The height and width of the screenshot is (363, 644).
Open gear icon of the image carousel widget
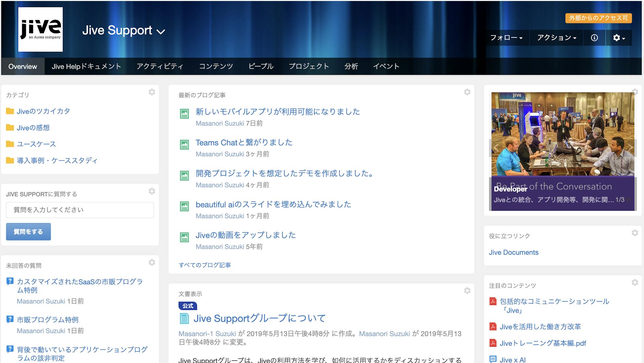[x=635, y=92]
